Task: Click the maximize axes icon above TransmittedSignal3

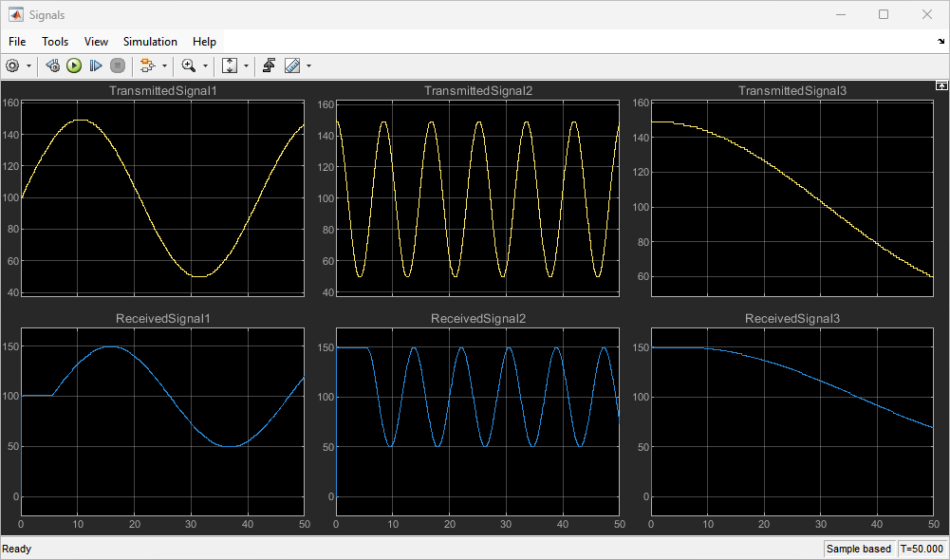Action: click(x=941, y=85)
